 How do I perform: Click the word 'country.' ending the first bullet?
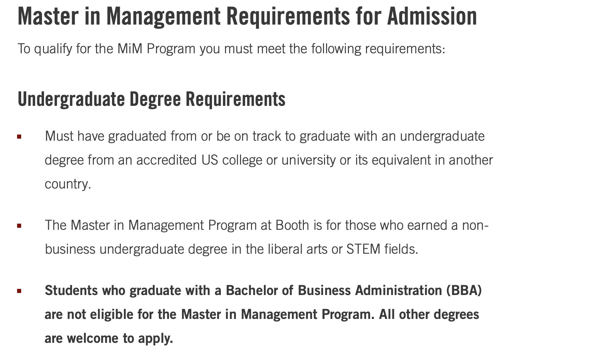[68, 184]
